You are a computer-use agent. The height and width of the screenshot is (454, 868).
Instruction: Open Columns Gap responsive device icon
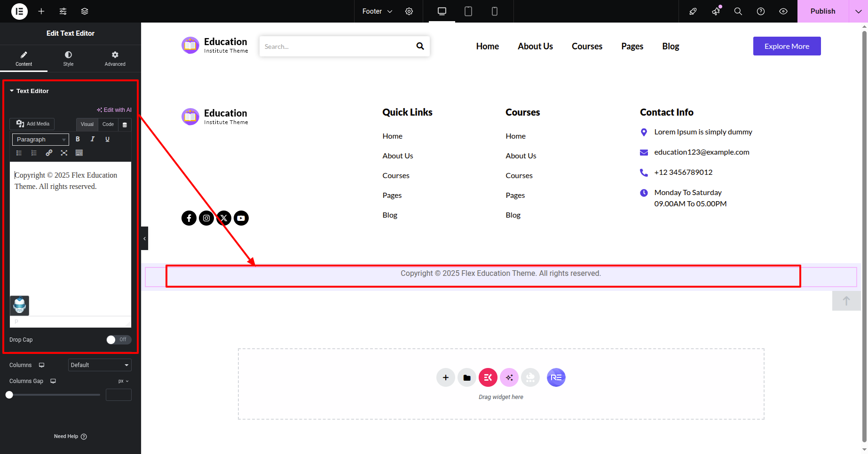[53, 381]
